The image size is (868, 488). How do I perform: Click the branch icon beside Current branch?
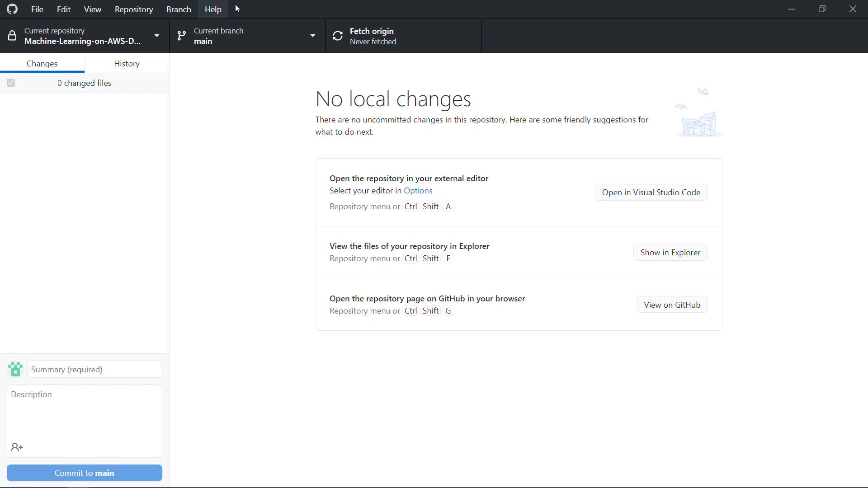(181, 36)
